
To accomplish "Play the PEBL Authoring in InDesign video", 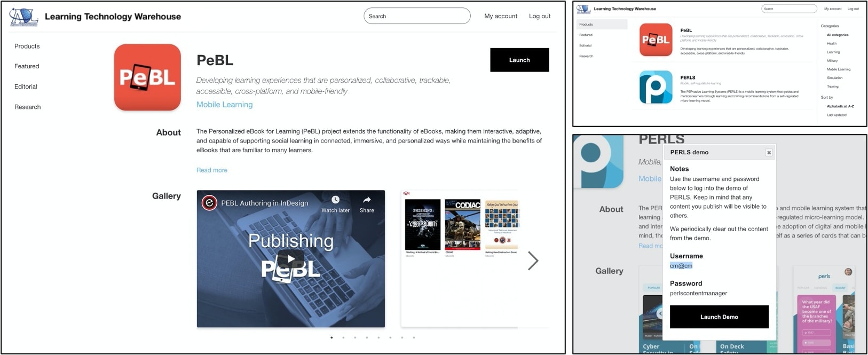I will tap(291, 259).
